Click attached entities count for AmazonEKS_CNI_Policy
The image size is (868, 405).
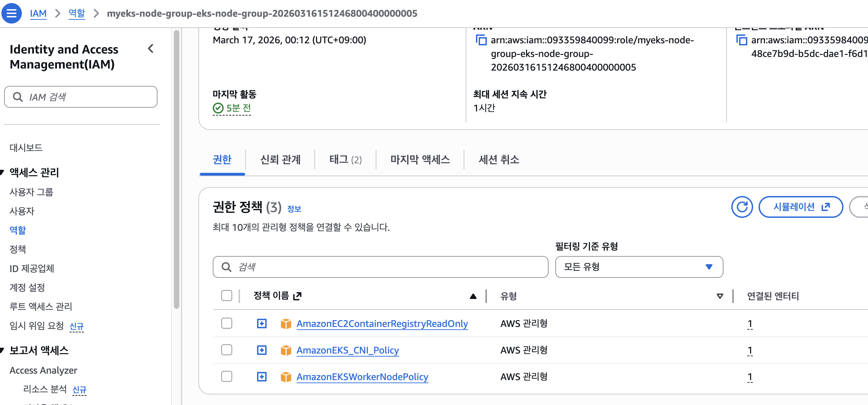coord(750,350)
